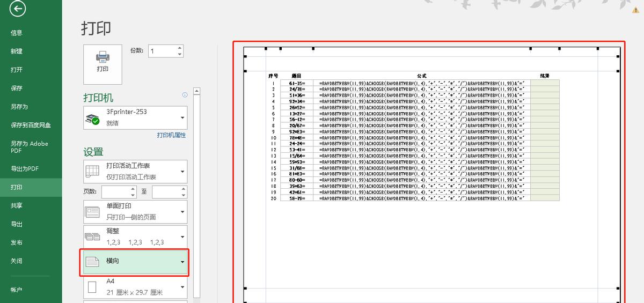The height and width of the screenshot is (303, 644).
Task: Click 保存 in the sidebar
Action: pyautogui.click(x=17, y=88)
